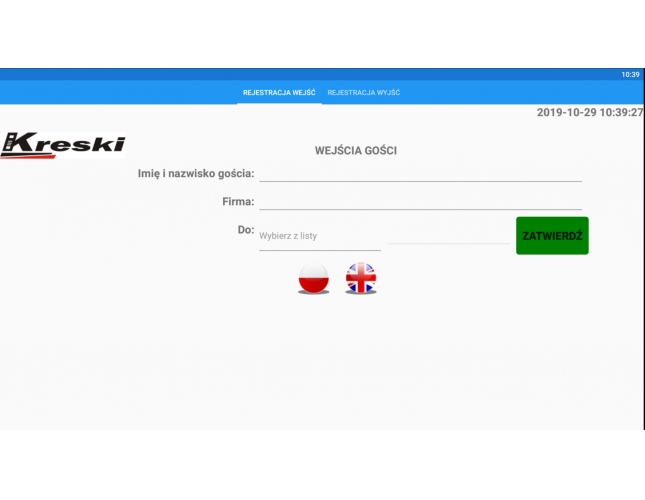The height and width of the screenshot is (500, 645).
Task: Open the REJESTRACJA WEJŚĆ tab
Action: [279, 93]
